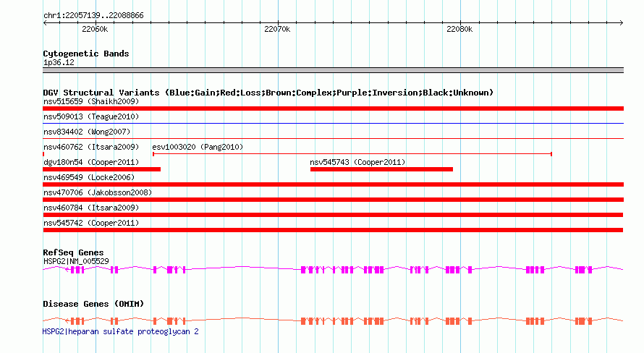This screenshot has height=353, width=644.
Task: Select variant label nsv460762 (Itsara2009)
Action: point(91,147)
